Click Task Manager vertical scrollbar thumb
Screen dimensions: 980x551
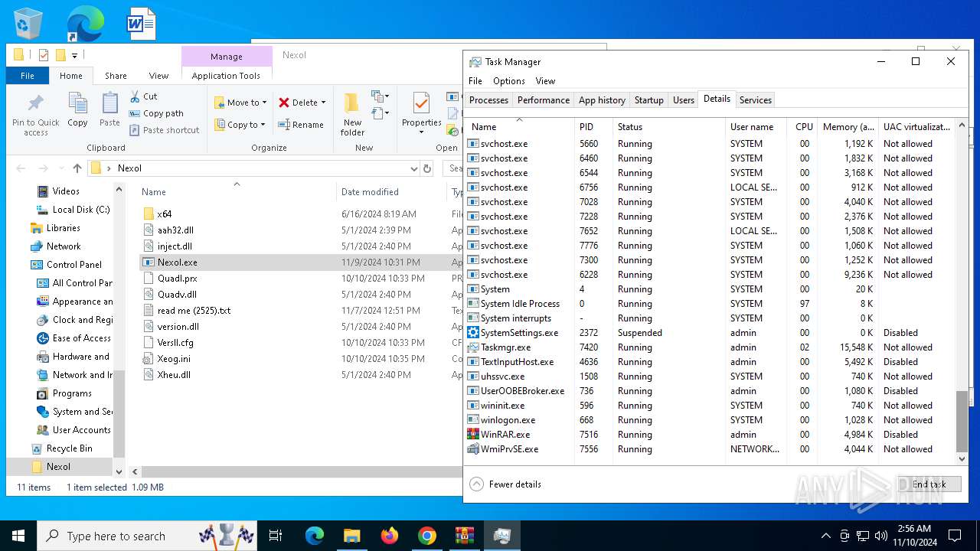point(962,421)
